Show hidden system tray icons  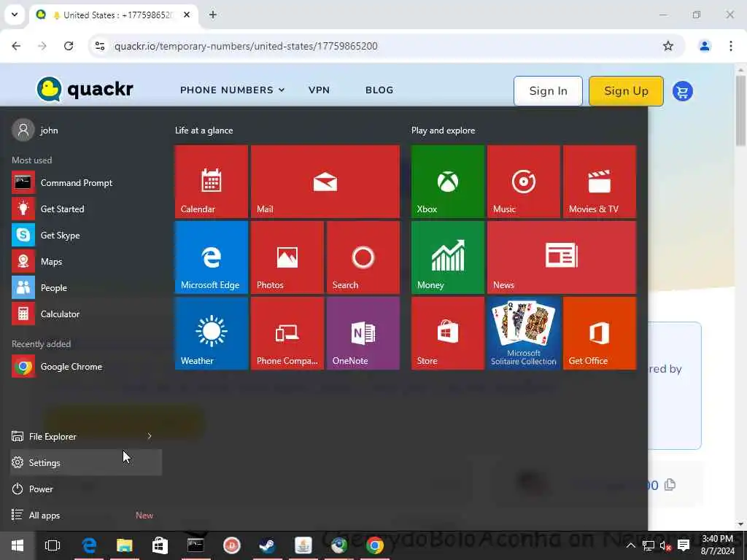pos(631,545)
